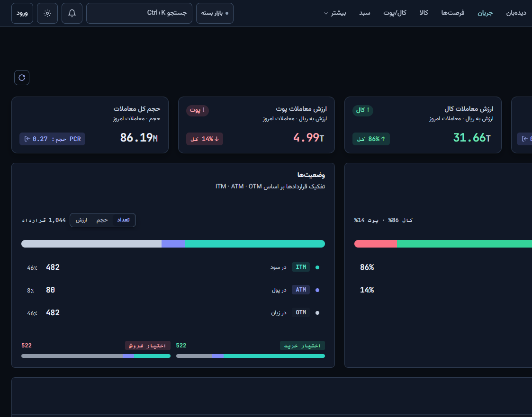Open the سبد nav item
The image size is (532, 417).
tap(365, 13)
